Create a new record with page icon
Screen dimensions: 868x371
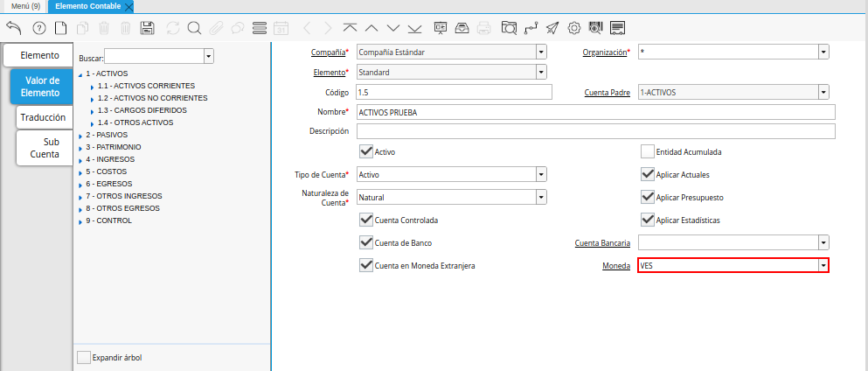pos(60,28)
